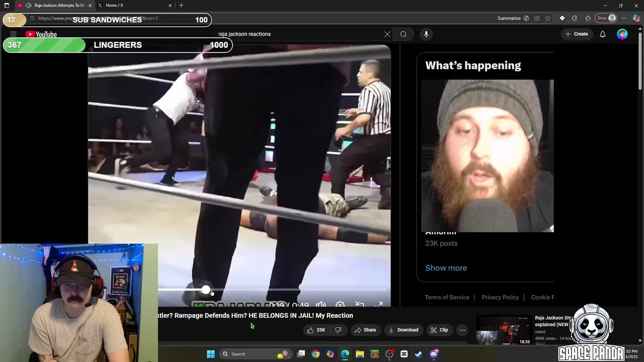The image size is (644, 362).
Task: Click the white tag extension icon
Action: click(562, 18)
